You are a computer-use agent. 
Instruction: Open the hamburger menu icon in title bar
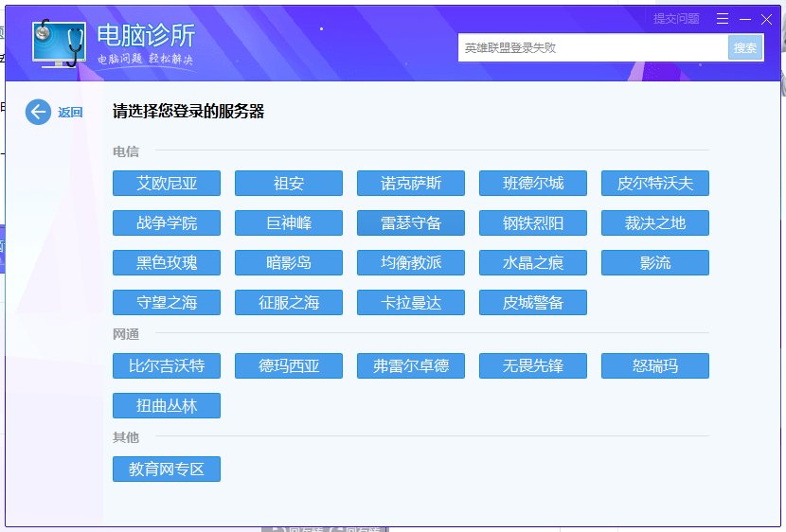(723, 19)
